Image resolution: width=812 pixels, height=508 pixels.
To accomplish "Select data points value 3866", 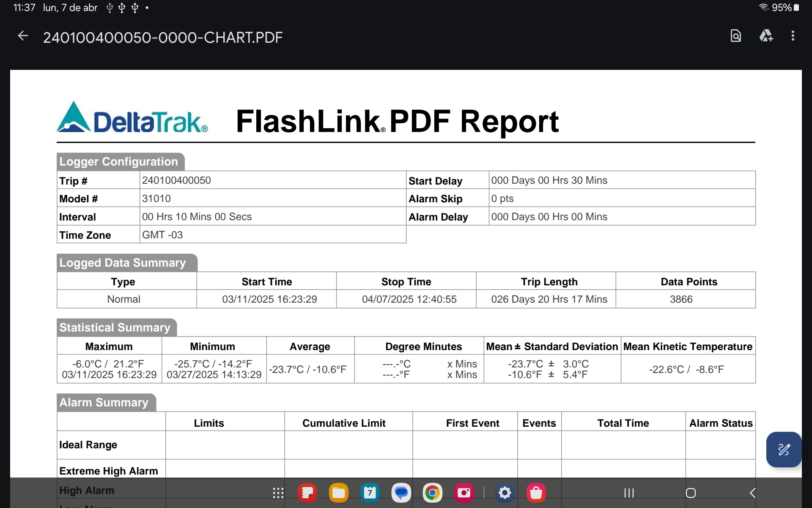I will pyautogui.click(x=681, y=299).
